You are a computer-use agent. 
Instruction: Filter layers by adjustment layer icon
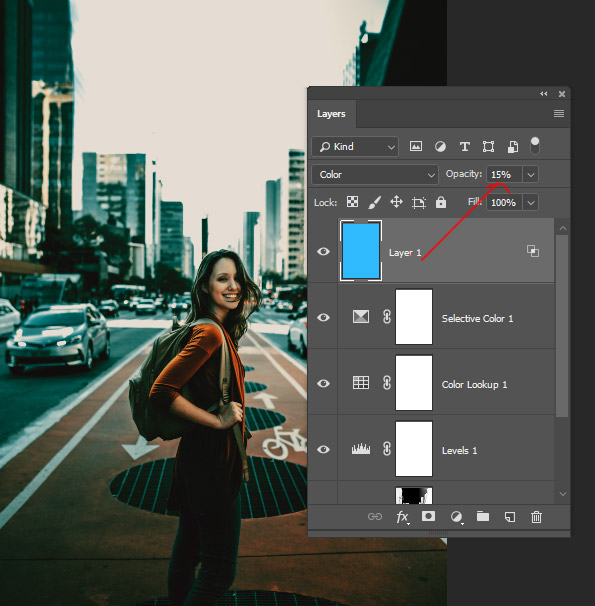click(x=440, y=146)
